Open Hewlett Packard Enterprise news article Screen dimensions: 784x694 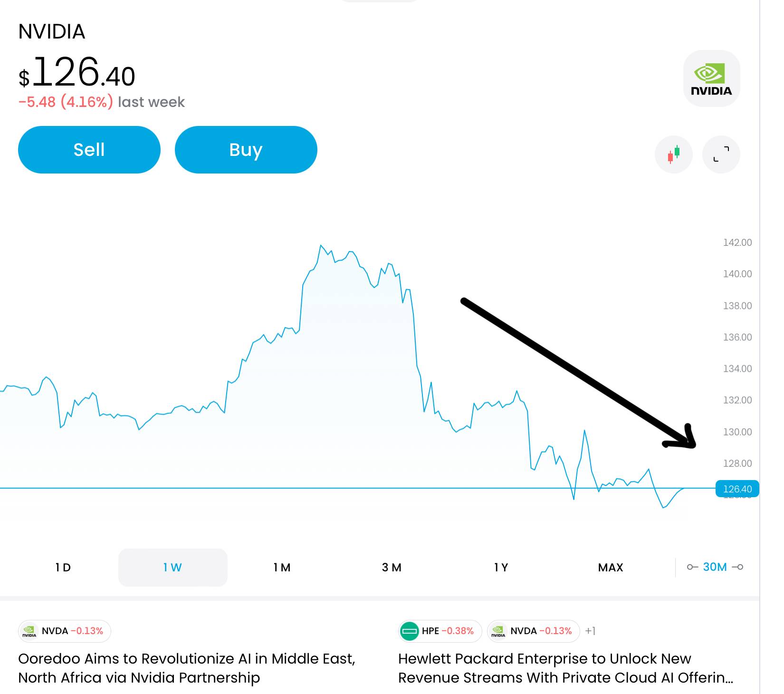pyautogui.click(x=565, y=668)
